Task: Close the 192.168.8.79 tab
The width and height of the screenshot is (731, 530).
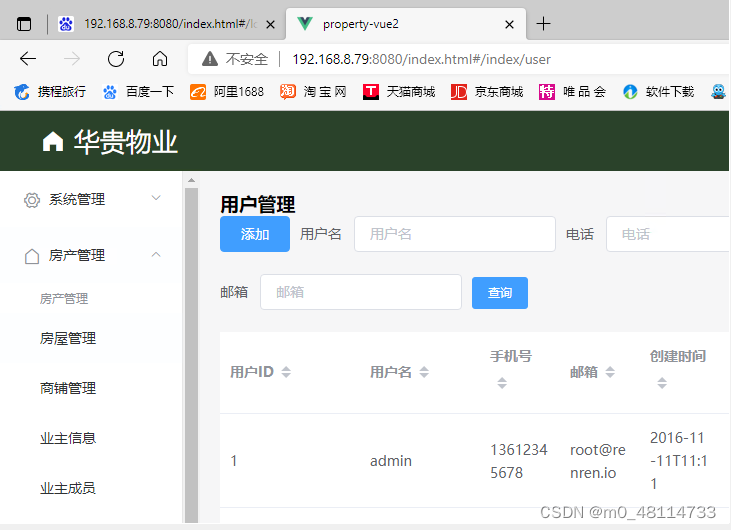Action: 270,24
